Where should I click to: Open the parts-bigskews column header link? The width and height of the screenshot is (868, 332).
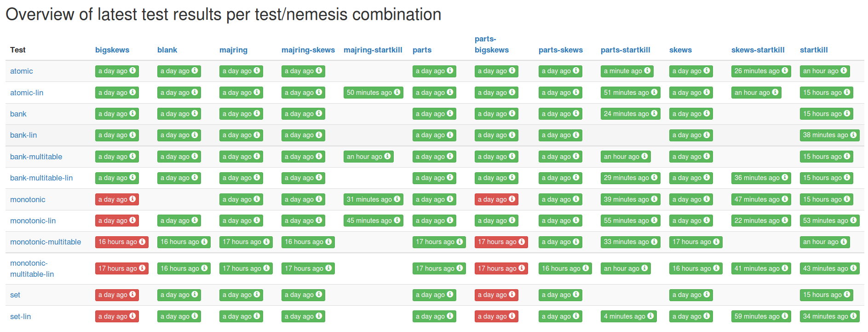point(491,45)
